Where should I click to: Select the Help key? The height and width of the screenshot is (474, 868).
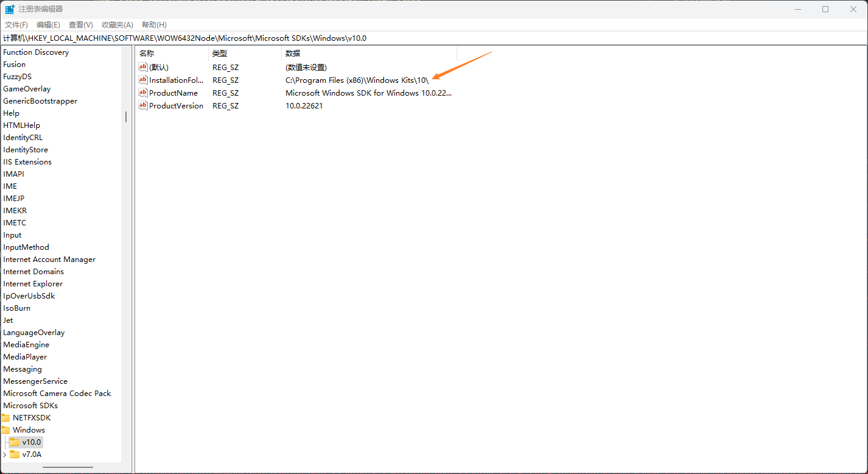[12, 113]
